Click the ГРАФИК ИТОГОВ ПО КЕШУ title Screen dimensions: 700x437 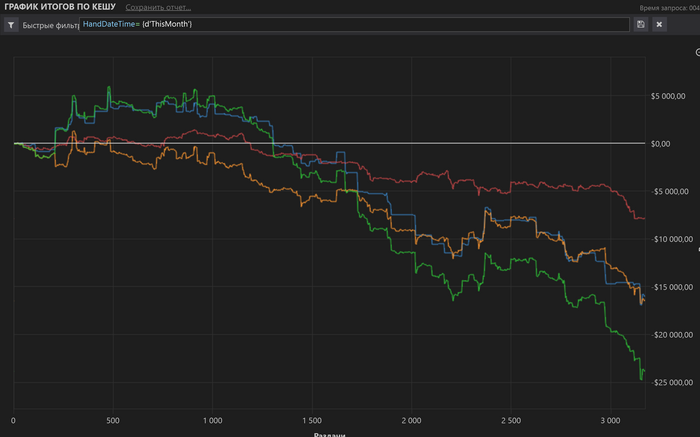pyautogui.click(x=60, y=7)
